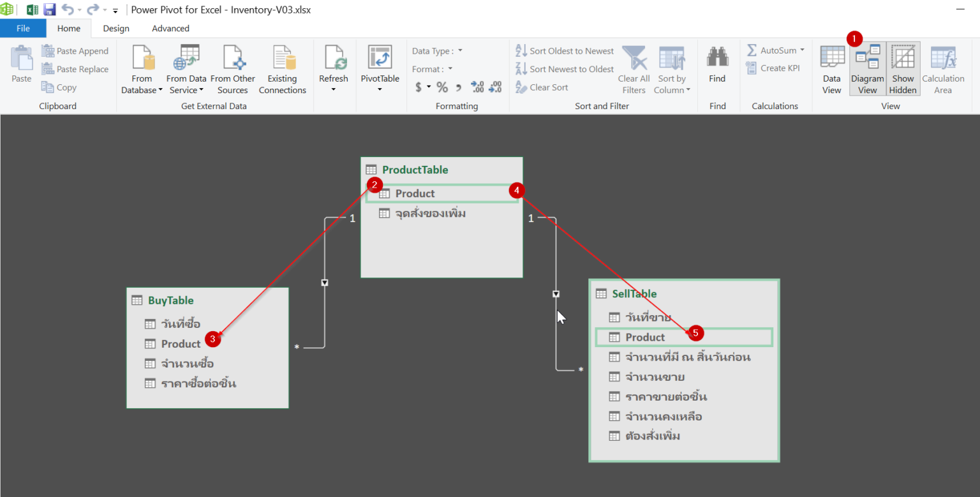Screen dimensions: 980x497
Task: Click From Other Sources
Action: (233, 69)
